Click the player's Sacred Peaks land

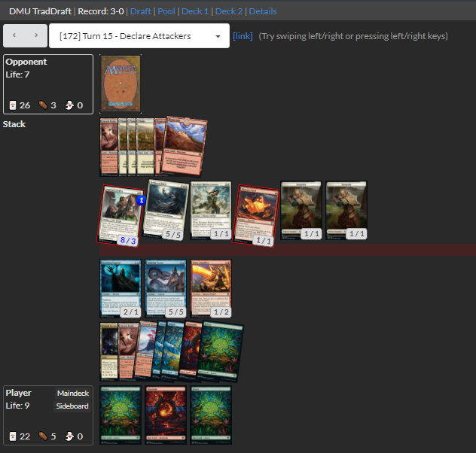(x=128, y=351)
